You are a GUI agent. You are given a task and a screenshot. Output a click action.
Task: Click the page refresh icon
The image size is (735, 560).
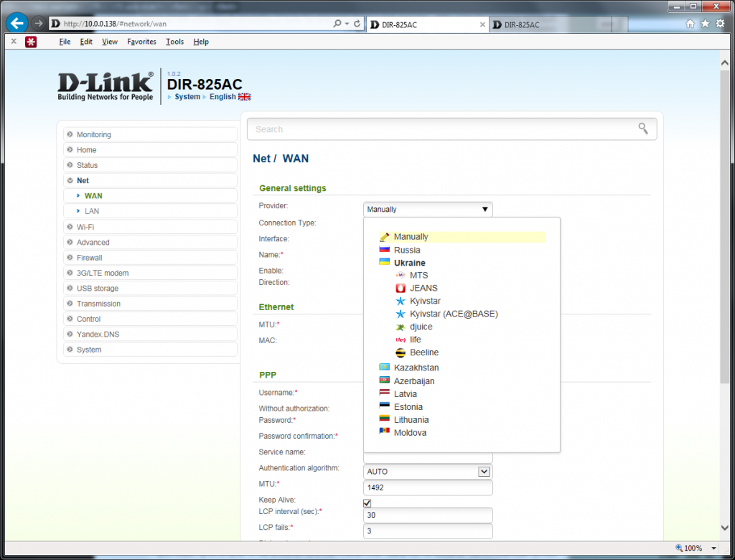click(x=357, y=24)
